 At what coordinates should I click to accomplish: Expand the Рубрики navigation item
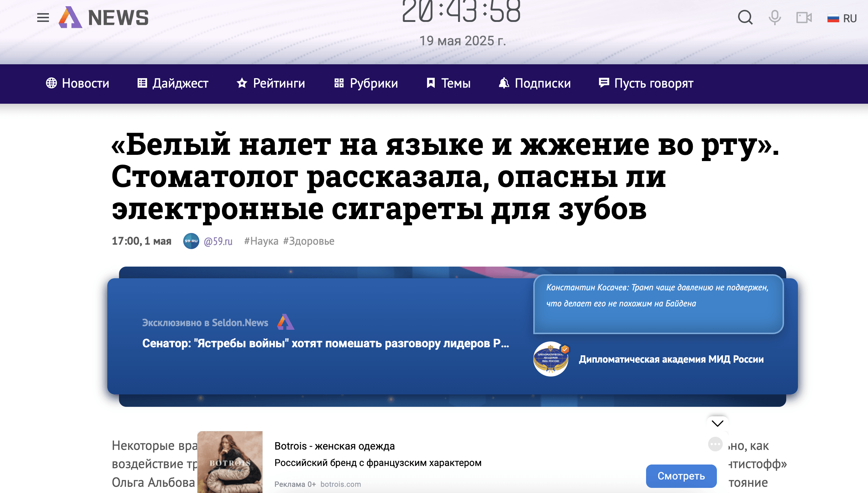pyautogui.click(x=366, y=84)
